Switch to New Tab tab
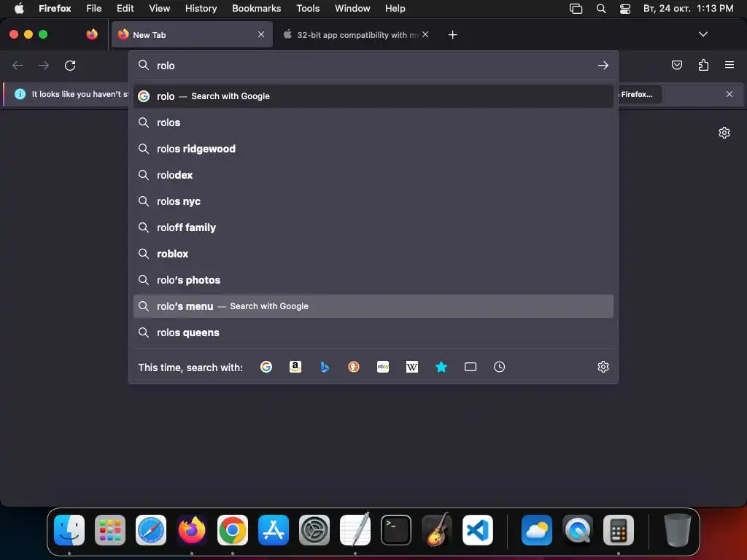The height and width of the screenshot is (560, 747). click(x=192, y=34)
